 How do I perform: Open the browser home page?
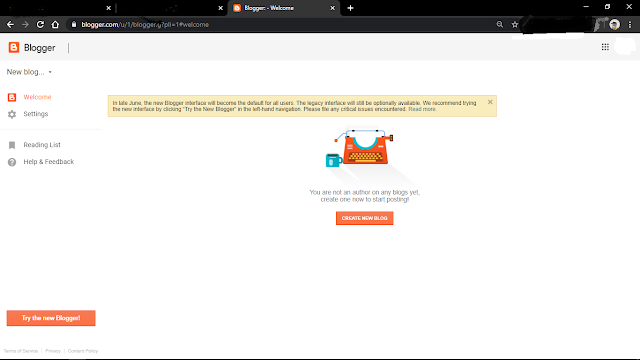55,24
